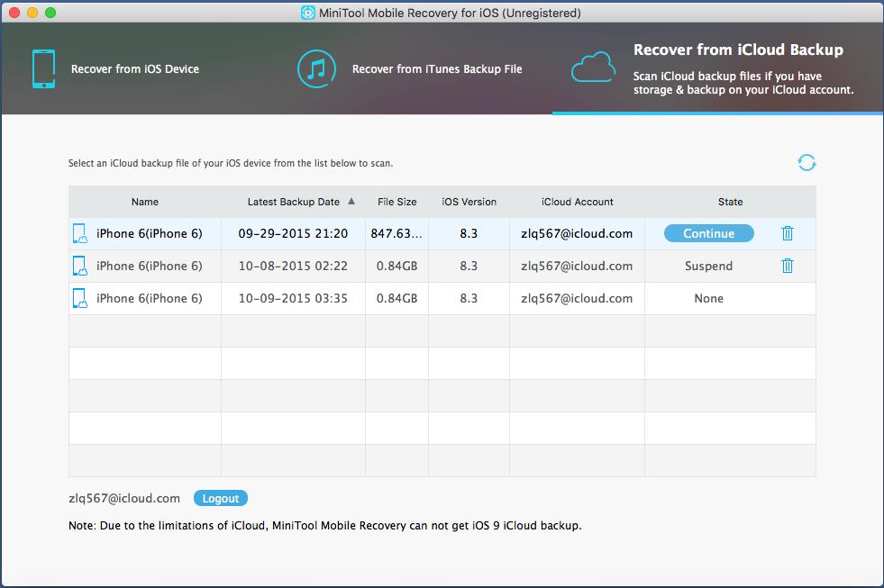
Task: Maximize the window with the green button
Action: [50, 13]
